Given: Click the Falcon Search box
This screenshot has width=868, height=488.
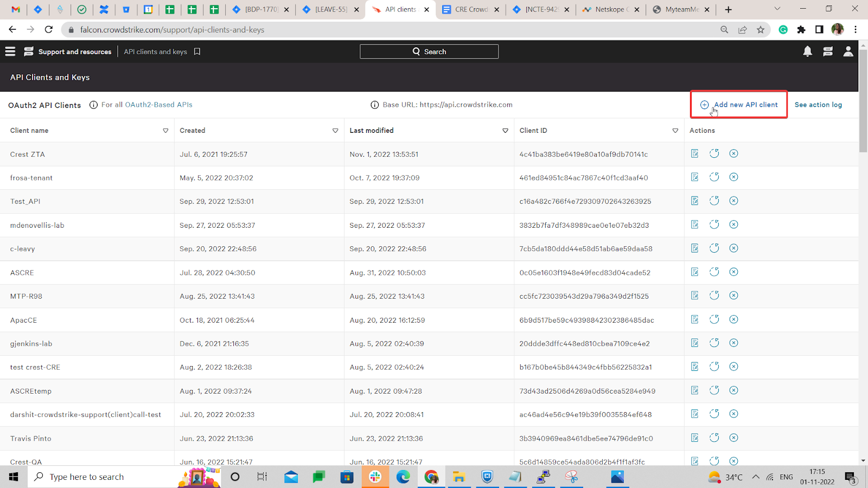Looking at the screenshot, I should [x=429, y=52].
